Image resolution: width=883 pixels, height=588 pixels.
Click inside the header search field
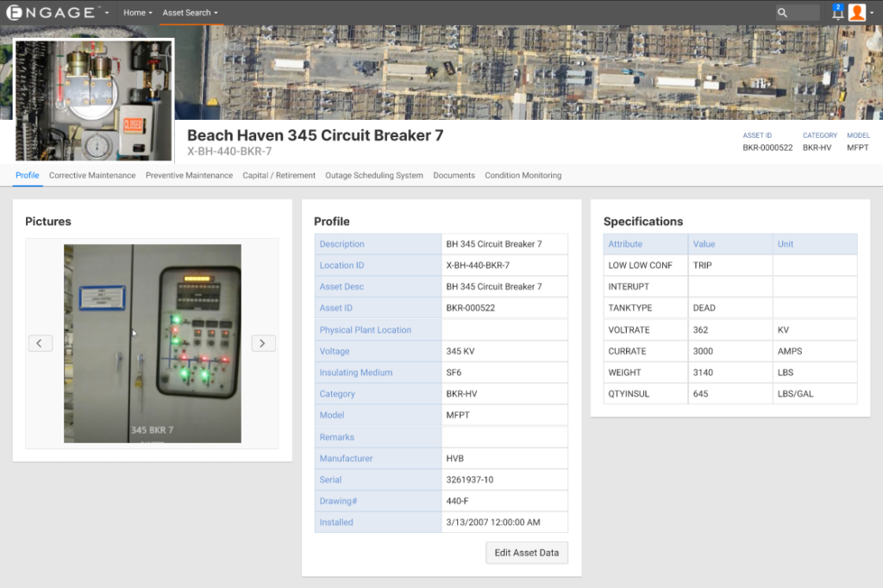click(x=804, y=13)
